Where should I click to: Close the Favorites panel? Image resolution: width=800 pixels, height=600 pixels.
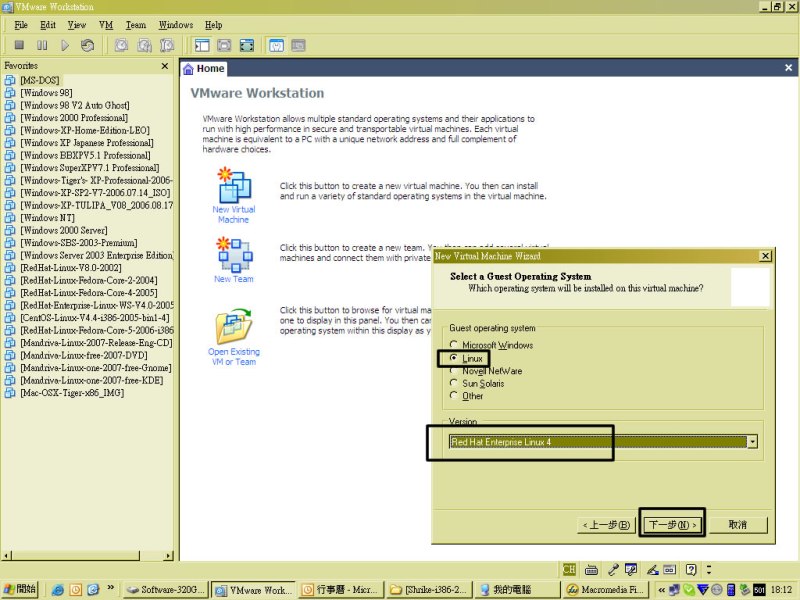164,66
